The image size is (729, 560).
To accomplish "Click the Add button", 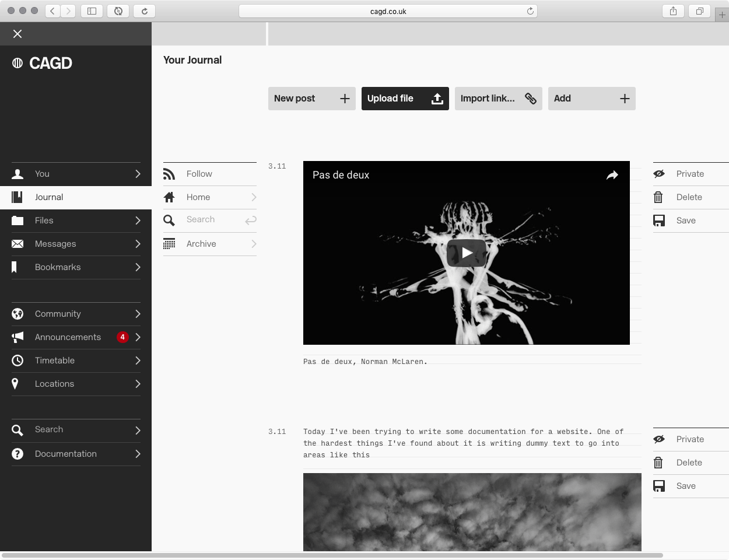I will pos(592,99).
